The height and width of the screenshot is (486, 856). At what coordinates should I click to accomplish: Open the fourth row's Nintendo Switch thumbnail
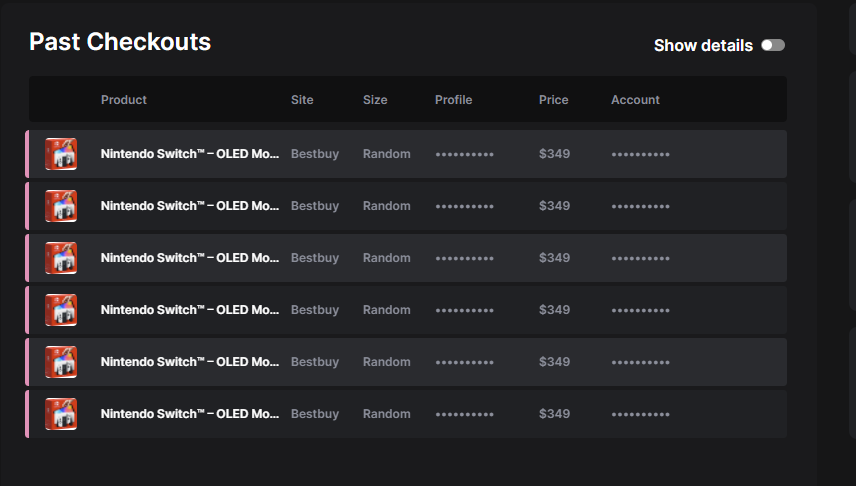(61, 310)
